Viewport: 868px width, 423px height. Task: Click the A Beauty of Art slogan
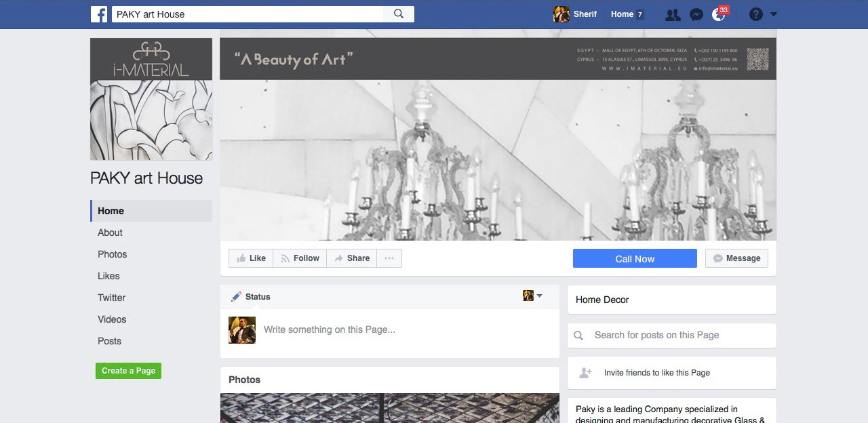coord(294,60)
